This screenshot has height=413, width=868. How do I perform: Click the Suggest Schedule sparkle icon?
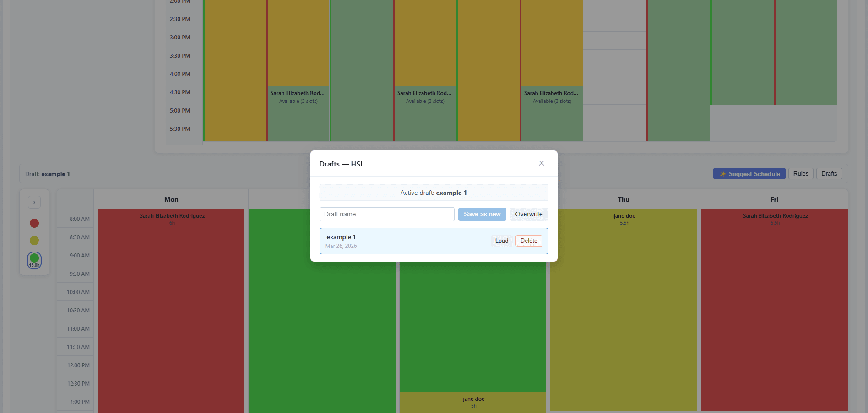coord(723,174)
